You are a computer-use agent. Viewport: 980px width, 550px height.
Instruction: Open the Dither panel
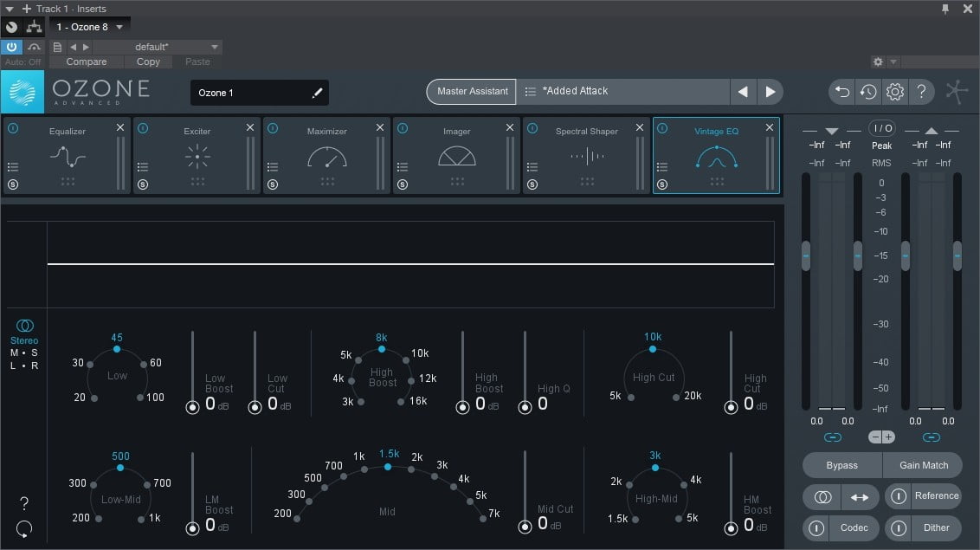click(936, 527)
